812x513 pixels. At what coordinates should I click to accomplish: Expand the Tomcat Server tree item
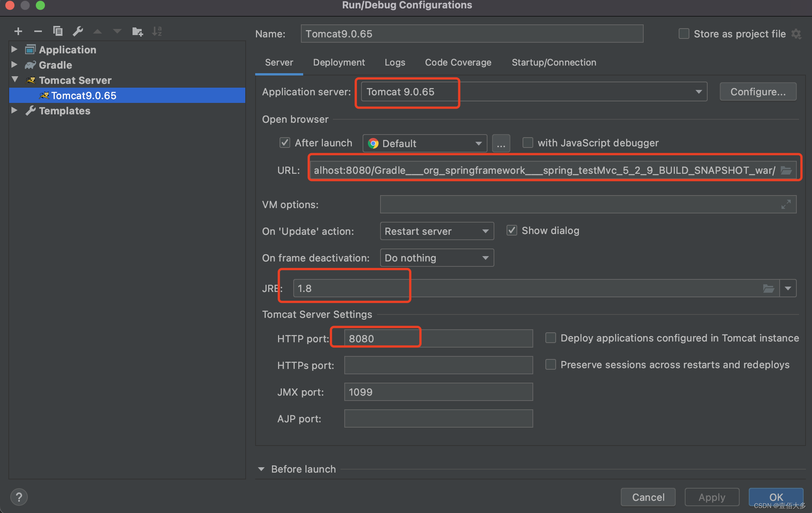[13, 80]
